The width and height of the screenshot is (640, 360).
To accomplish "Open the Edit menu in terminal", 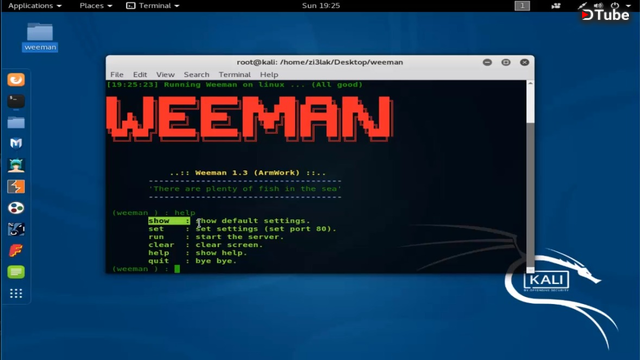I will click(x=140, y=74).
